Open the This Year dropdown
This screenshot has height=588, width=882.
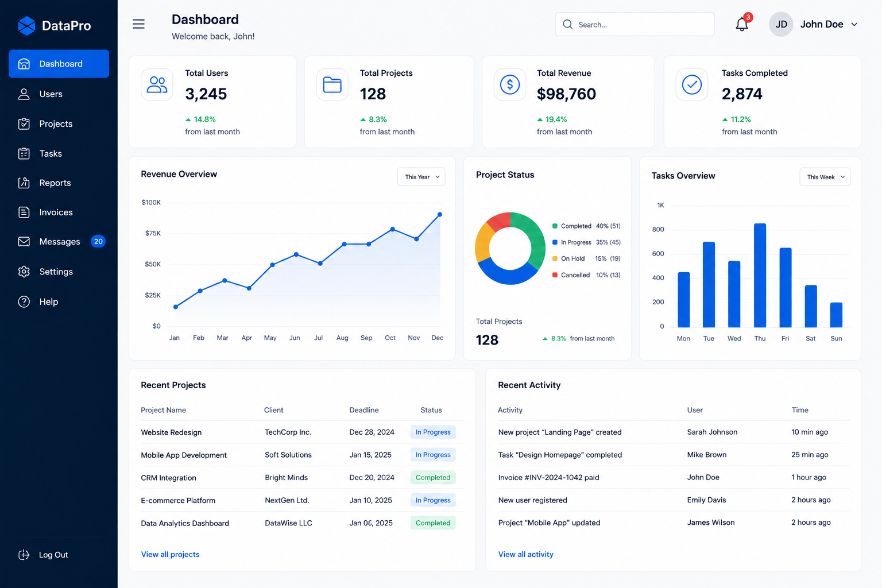coord(421,177)
